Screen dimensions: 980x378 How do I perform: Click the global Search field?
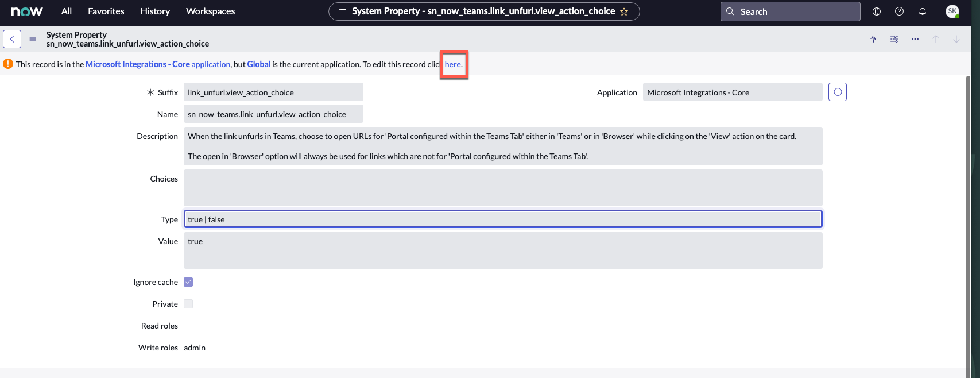[790, 11]
